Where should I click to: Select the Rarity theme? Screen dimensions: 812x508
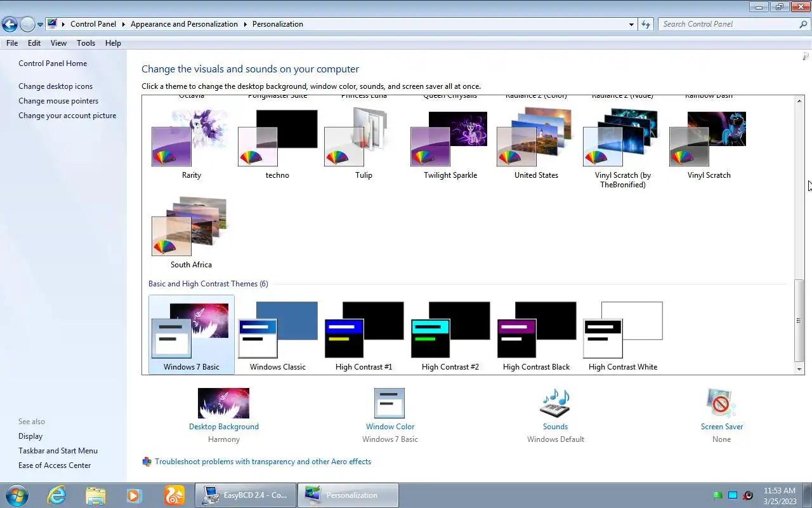[x=191, y=144]
